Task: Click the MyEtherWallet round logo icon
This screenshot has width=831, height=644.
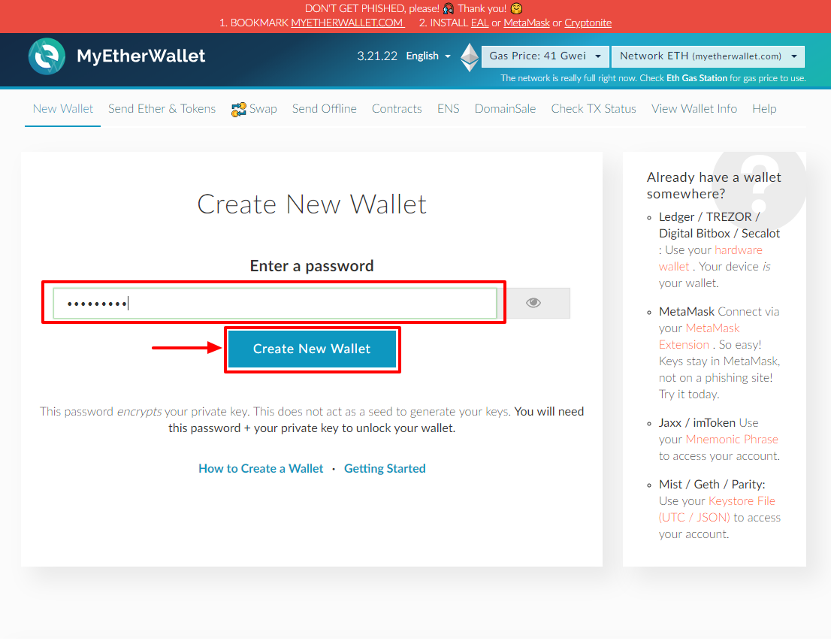Action: (x=47, y=56)
